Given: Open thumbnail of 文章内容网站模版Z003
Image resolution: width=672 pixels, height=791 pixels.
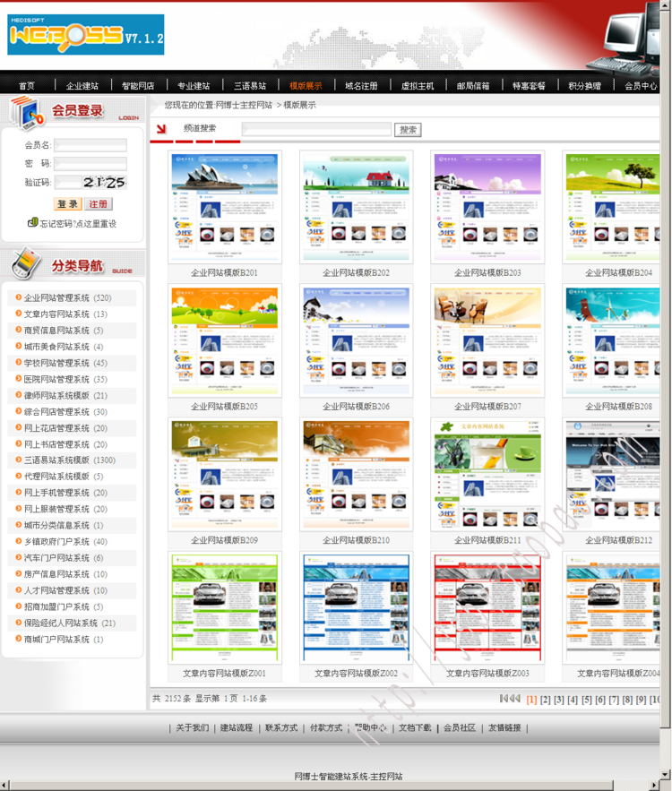Looking at the screenshot, I should coord(487,608).
